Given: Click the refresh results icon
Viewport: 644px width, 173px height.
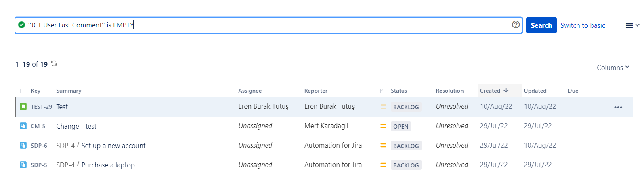Looking at the screenshot, I should [x=54, y=64].
